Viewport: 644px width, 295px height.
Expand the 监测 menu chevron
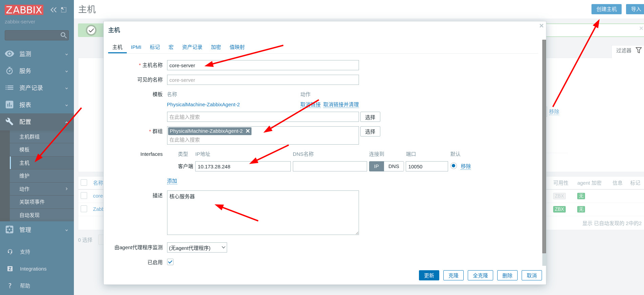(66, 54)
